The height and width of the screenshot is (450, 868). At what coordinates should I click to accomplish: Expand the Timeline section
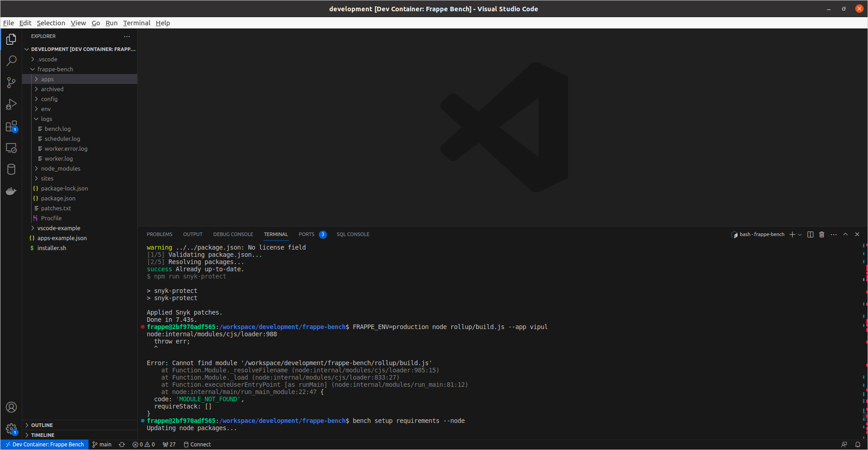(x=80, y=435)
